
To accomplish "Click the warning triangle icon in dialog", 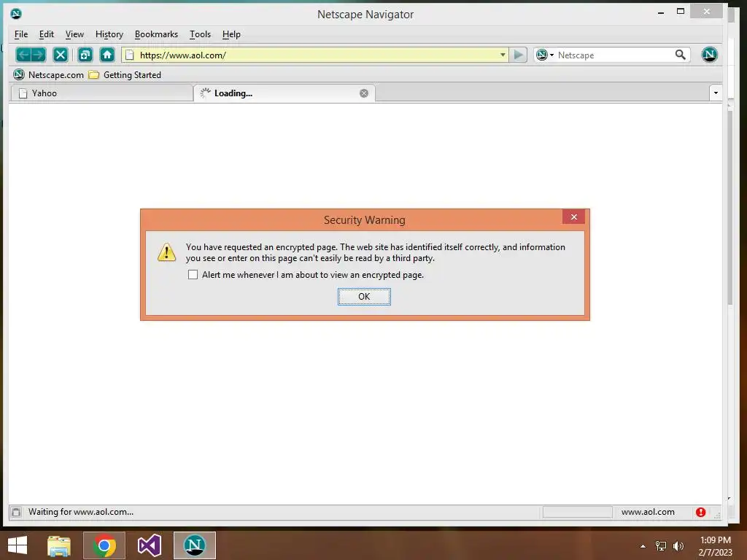I will (167, 252).
